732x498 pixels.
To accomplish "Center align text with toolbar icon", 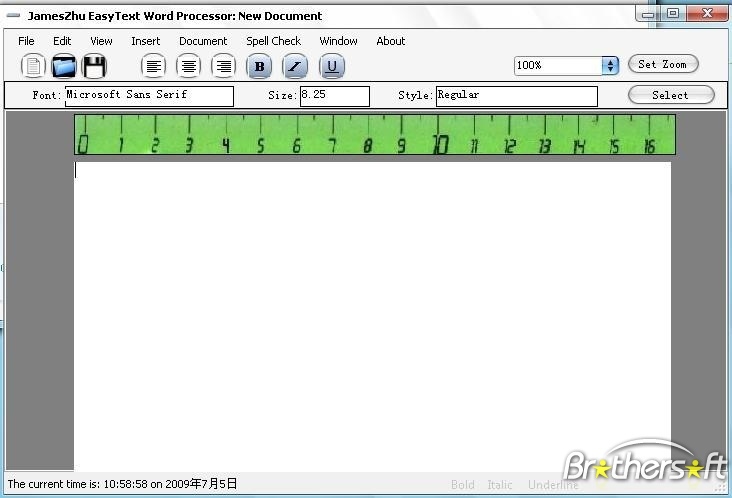I will tap(189, 66).
